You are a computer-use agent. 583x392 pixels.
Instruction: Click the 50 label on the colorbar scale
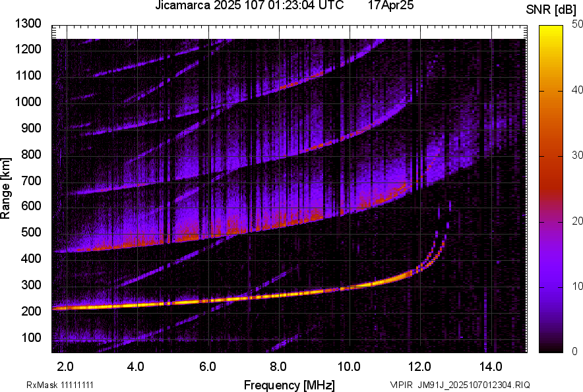(578, 24)
